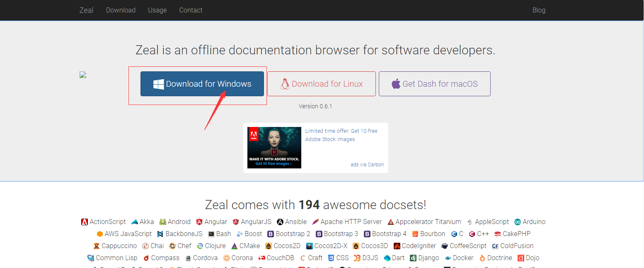644x268 pixels.
Task: Click the CodeIgniter flame icon
Action: coord(397,246)
